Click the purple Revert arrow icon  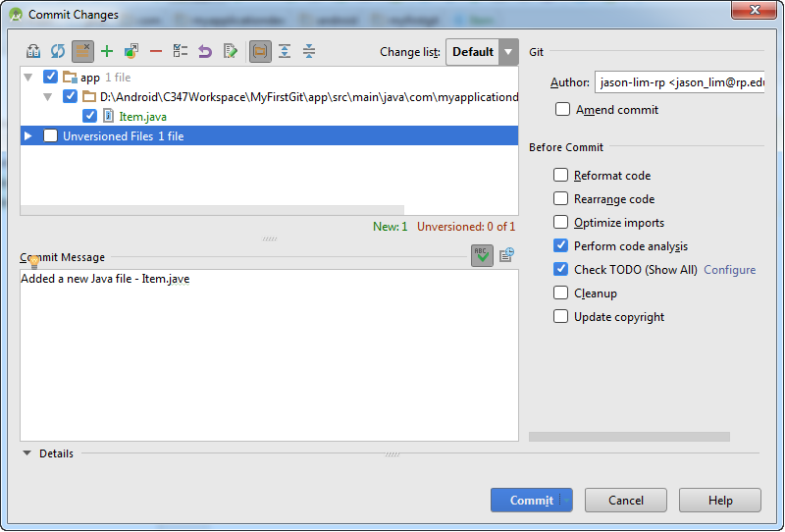205,52
